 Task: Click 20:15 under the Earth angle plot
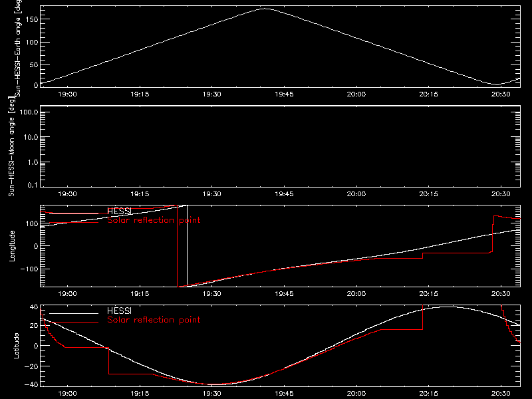point(428,94)
